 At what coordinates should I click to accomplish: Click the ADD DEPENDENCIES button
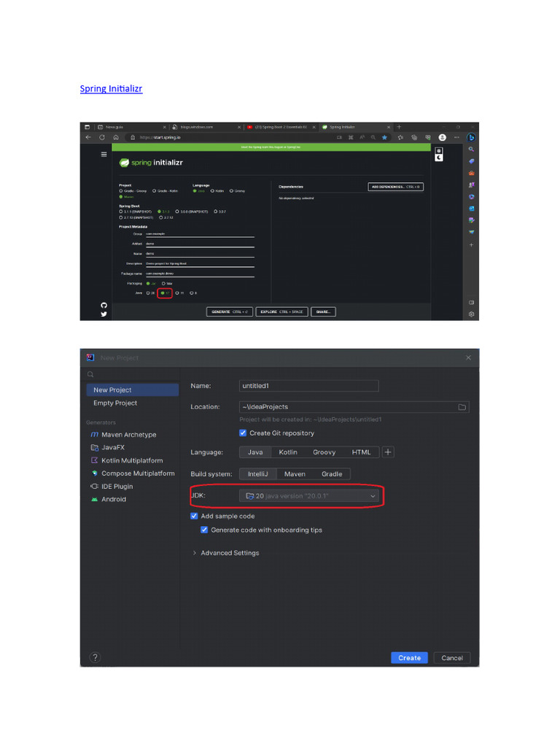point(396,187)
